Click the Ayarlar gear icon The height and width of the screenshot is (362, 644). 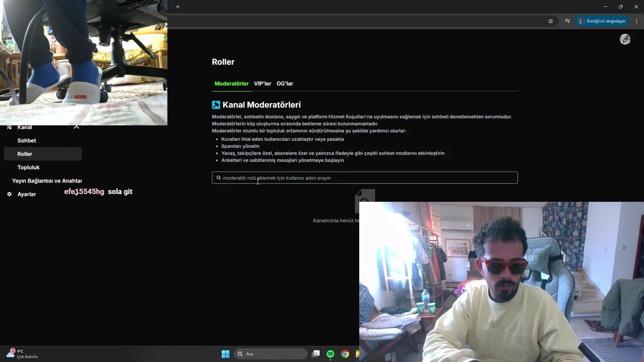[9, 194]
